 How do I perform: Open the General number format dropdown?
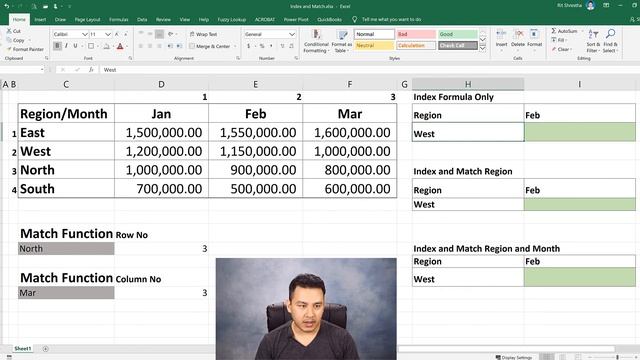(291, 34)
